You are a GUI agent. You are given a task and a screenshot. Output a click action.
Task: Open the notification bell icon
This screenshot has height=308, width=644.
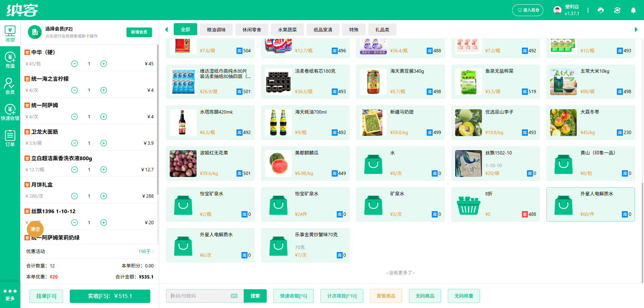(633, 10)
